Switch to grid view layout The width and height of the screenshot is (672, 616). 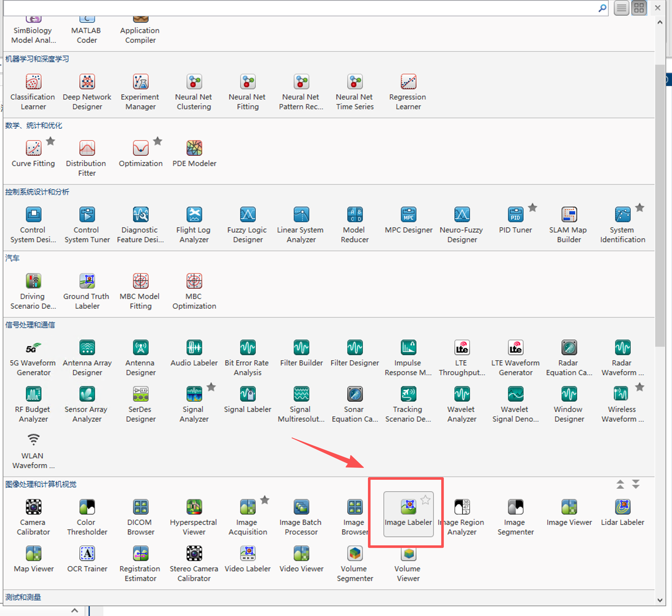click(x=639, y=8)
